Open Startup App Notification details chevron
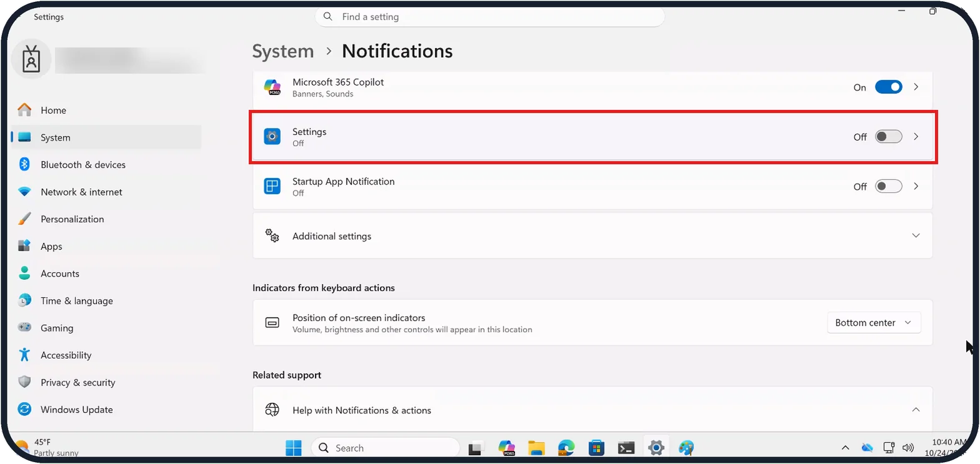 pyautogui.click(x=916, y=186)
